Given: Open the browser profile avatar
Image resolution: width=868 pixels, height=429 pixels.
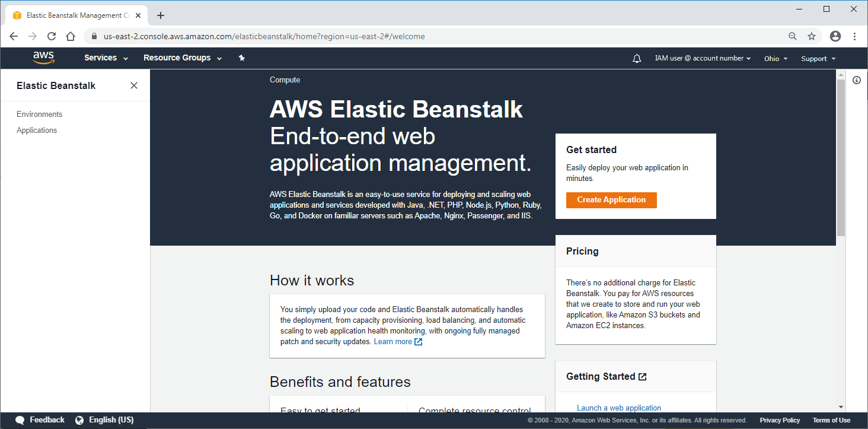Looking at the screenshot, I should [835, 36].
